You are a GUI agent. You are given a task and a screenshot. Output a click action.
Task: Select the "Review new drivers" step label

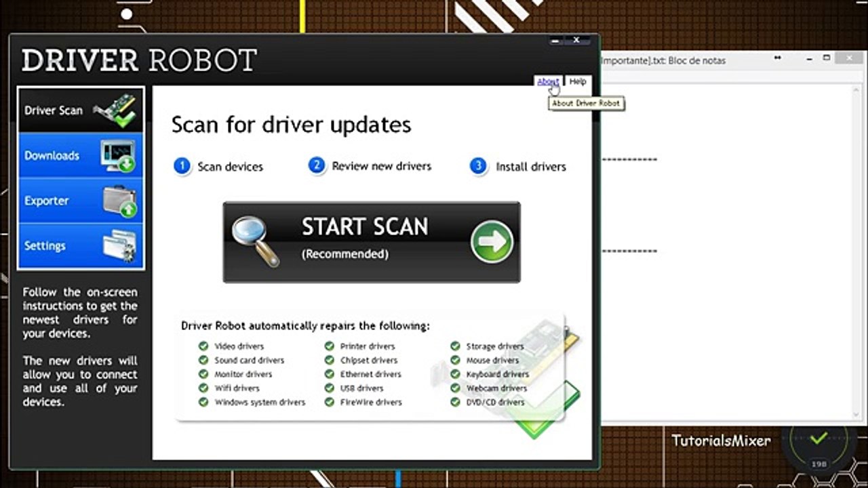coord(382,166)
